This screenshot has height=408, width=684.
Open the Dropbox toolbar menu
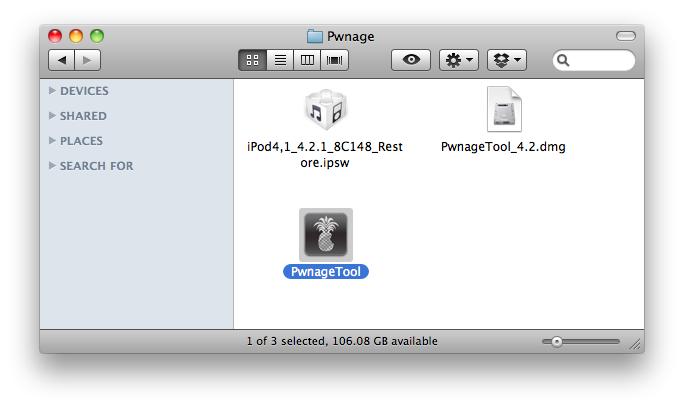pyautogui.click(x=507, y=60)
